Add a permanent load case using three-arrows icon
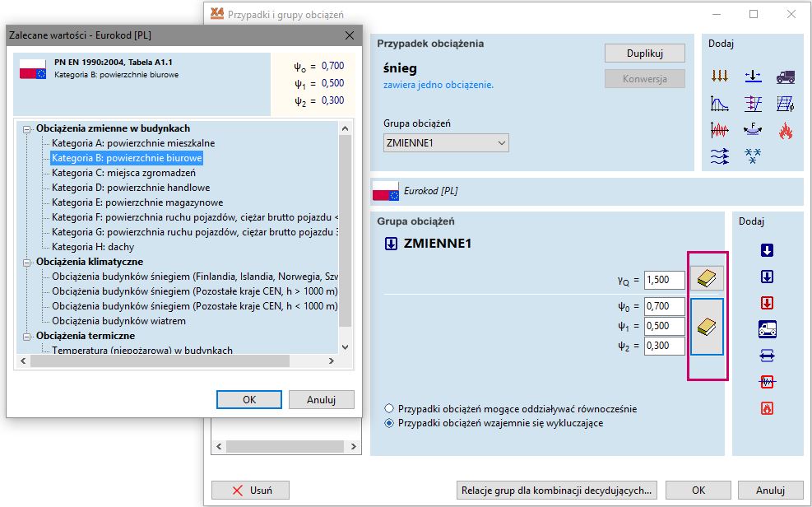 point(721,75)
